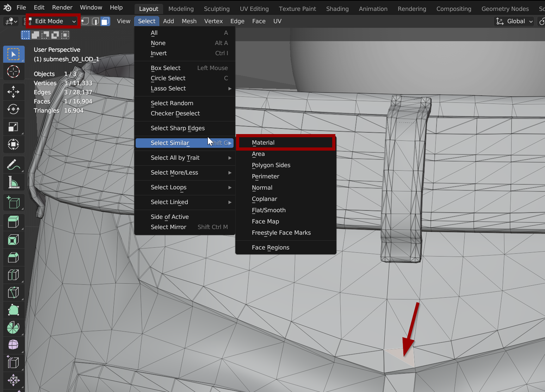Image resolution: width=545 pixels, height=392 pixels.
Task: Activate the Rotate tool
Action: coord(13,109)
